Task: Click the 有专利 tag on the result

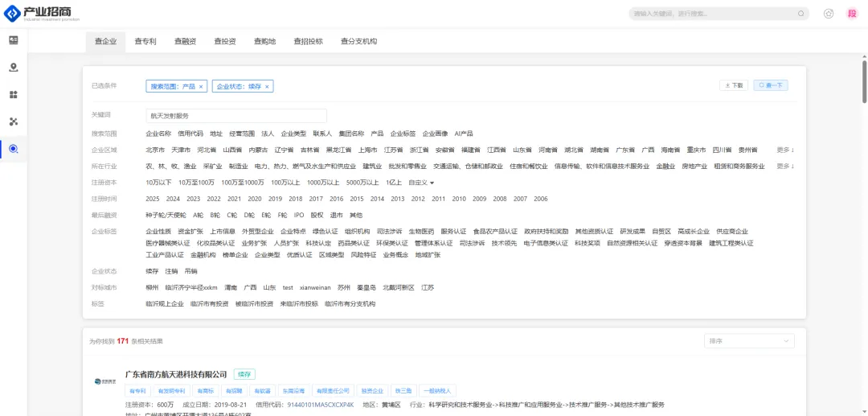Action: [137, 391]
